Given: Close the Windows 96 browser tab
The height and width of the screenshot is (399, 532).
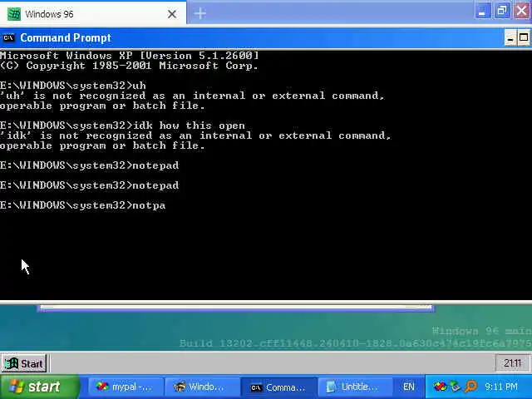Looking at the screenshot, I should (172, 14).
